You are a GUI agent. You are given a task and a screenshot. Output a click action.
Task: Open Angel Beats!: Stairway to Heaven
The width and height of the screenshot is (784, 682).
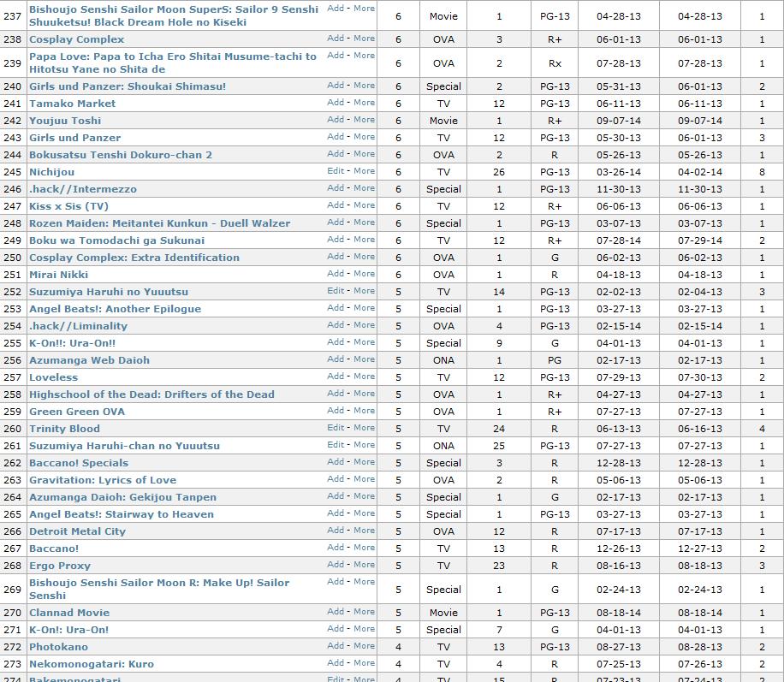(x=121, y=514)
